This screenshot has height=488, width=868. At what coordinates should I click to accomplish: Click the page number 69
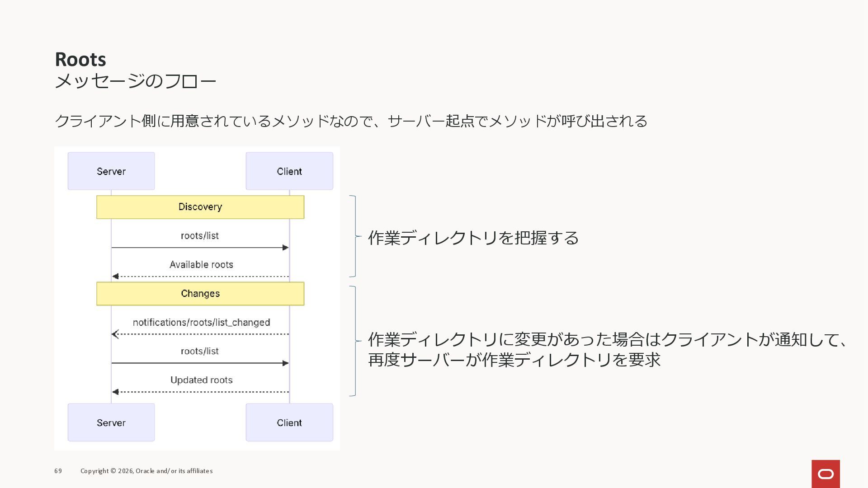coord(58,471)
